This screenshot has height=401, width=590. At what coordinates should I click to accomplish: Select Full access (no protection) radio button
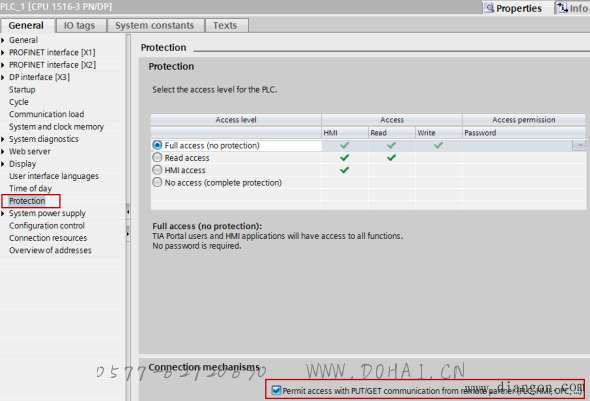[x=157, y=145]
